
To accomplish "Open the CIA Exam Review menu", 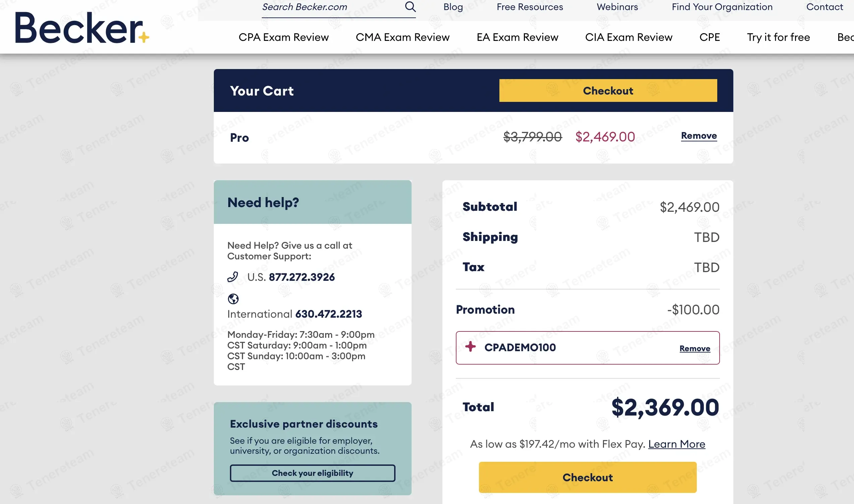I will 629,37.
